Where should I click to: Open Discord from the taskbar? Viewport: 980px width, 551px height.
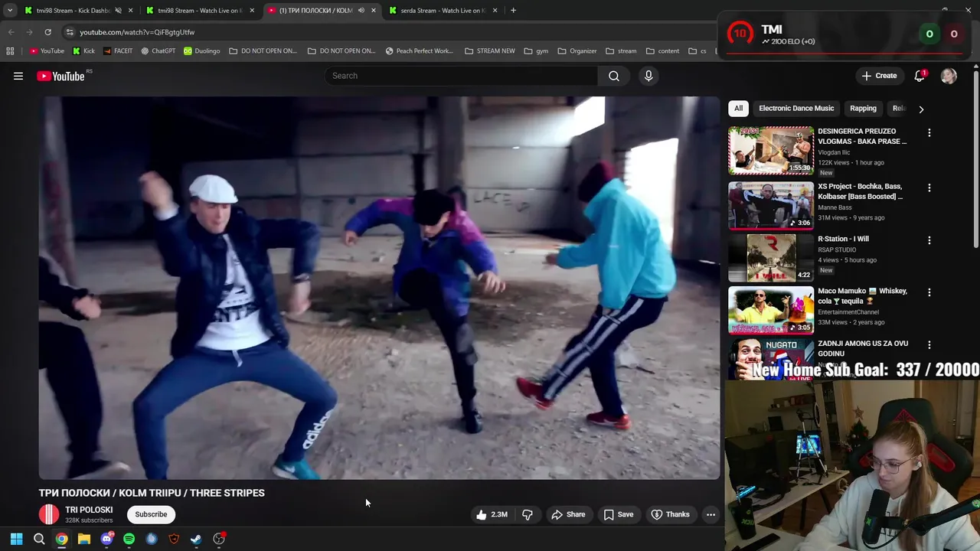pos(106,539)
